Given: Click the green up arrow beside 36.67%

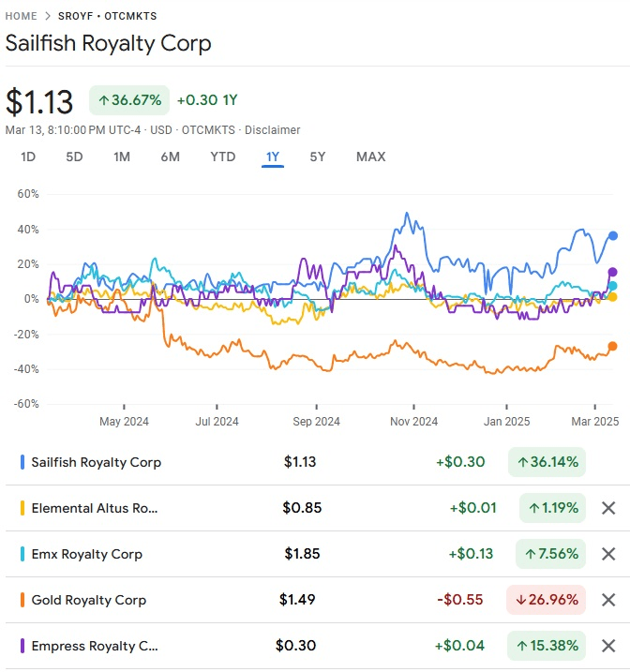Looking at the screenshot, I should (x=103, y=100).
